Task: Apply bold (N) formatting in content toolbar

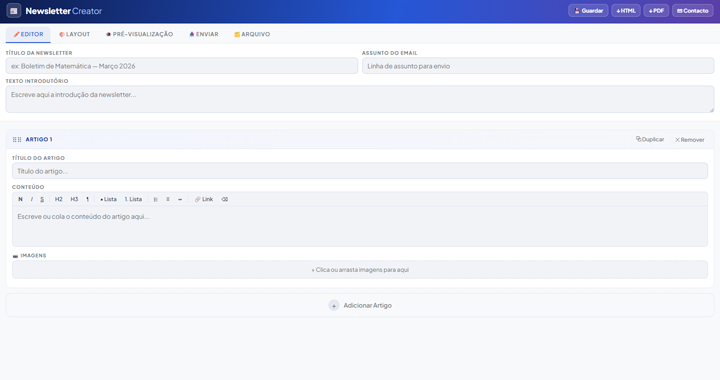Action: (x=20, y=199)
